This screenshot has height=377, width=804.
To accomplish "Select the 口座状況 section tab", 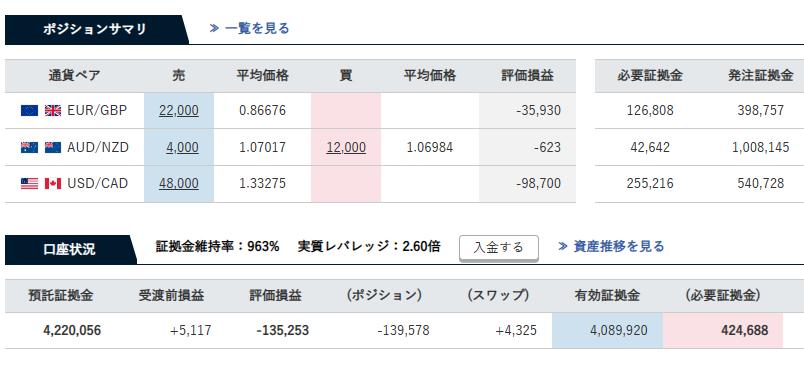I will 70,250.
